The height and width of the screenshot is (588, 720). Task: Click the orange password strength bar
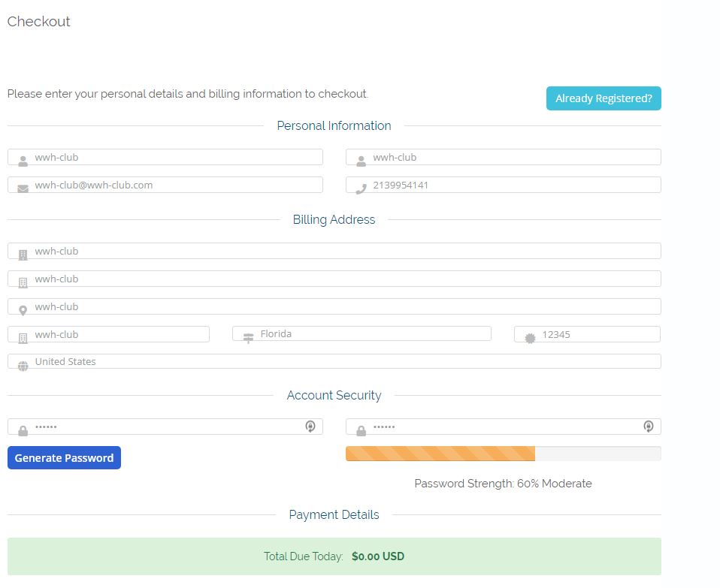pyautogui.click(x=440, y=454)
